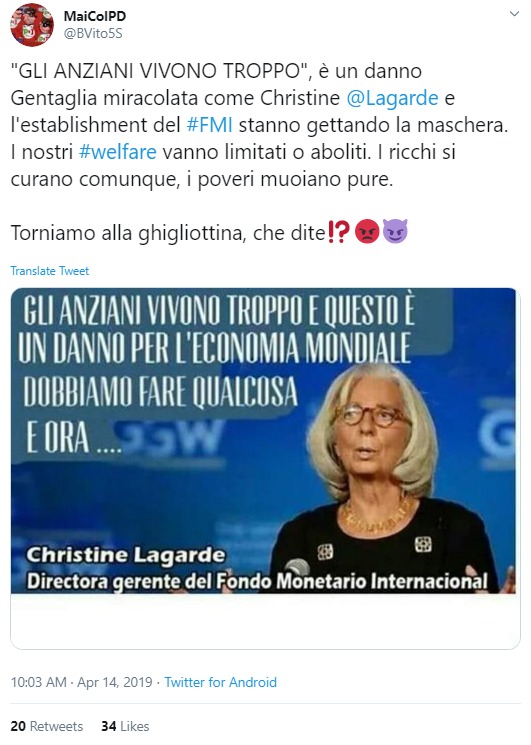This screenshot has height=745, width=531.
Task: Click the purple devil emoji
Action: [395, 231]
